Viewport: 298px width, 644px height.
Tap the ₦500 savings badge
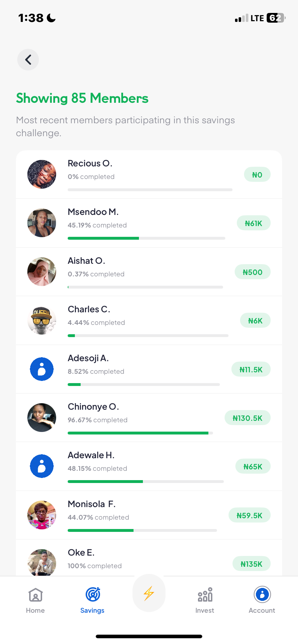pyautogui.click(x=253, y=272)
